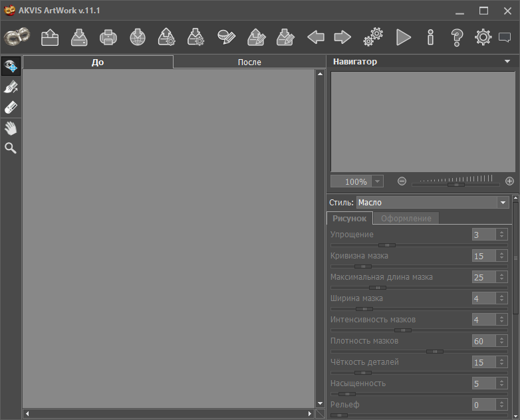Click the Плотность мазков value field

point(484,341)
